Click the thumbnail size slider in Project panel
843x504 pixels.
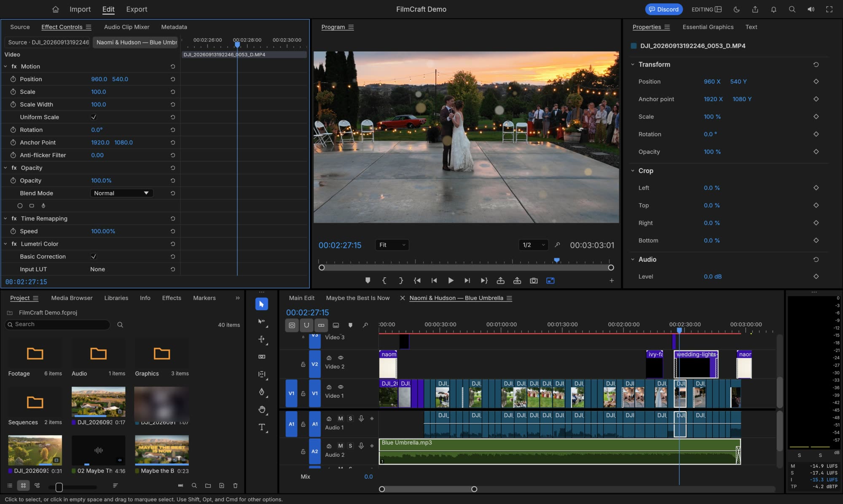point(59,487)
